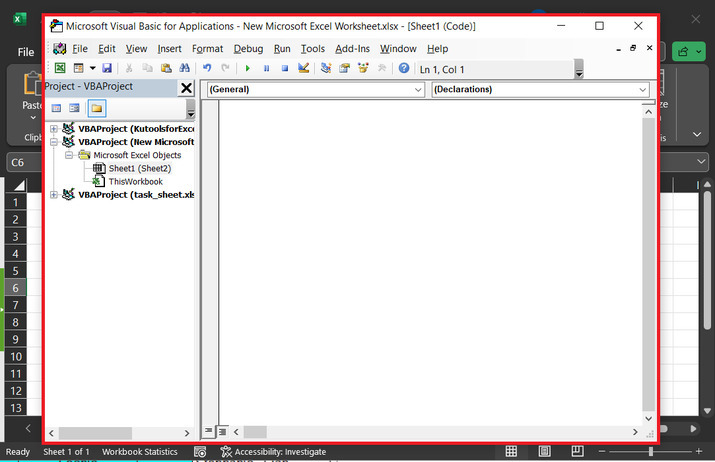Open the View menu
Screen dimensions: 715x462
(136, 49)
